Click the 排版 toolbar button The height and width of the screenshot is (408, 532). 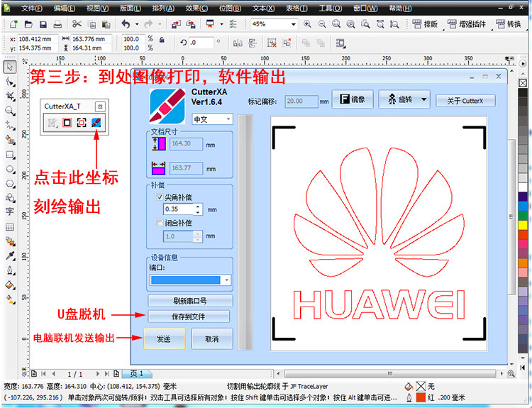[x=425, y=24]
